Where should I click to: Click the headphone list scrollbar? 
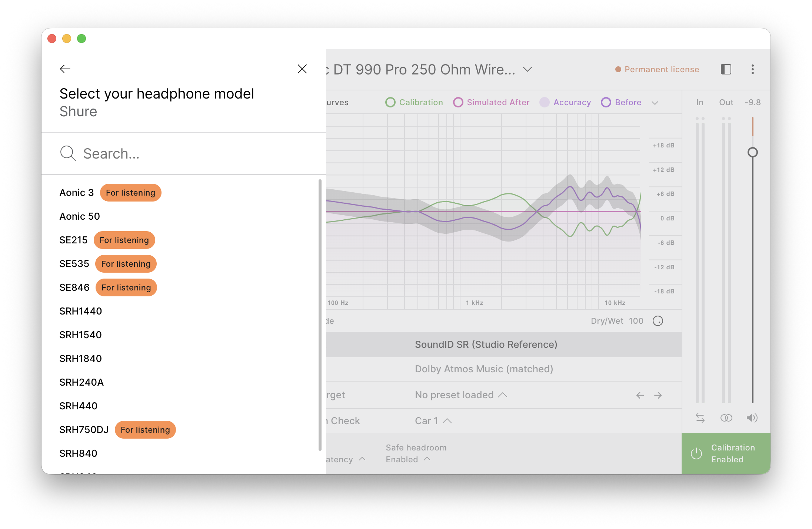[x=320, y=315]
